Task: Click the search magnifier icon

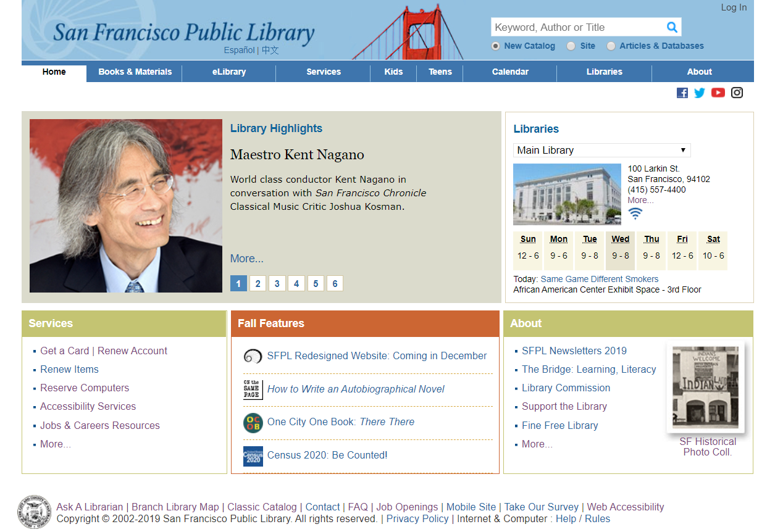Action: coord(672,27)
